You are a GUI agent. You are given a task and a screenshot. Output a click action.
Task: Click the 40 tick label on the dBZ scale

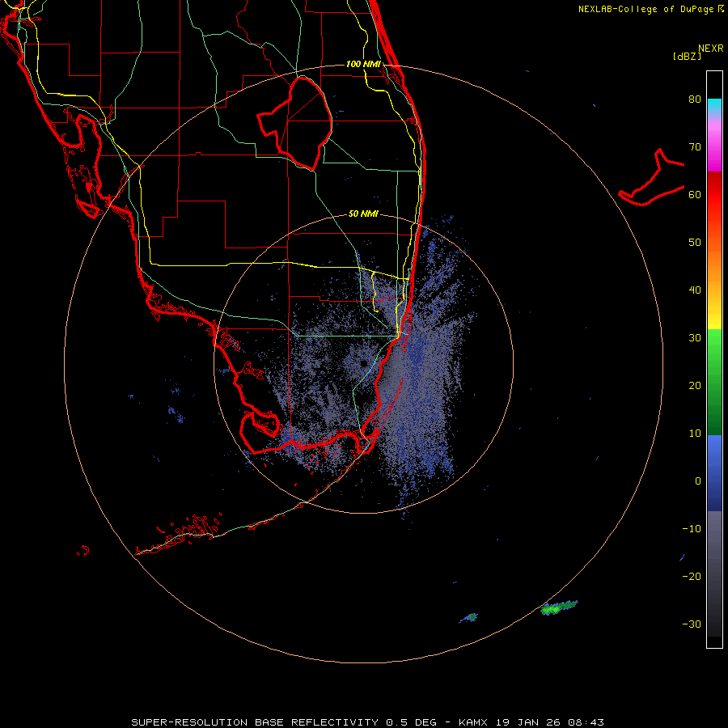(695, 290)
